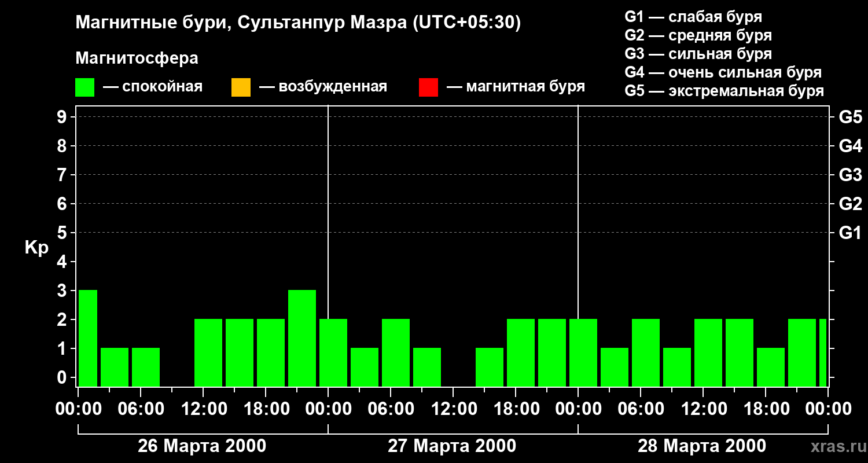Click the '06:00' time label under 28 March
The height and width of the screenshot is (463, 868).
(641, 409)
